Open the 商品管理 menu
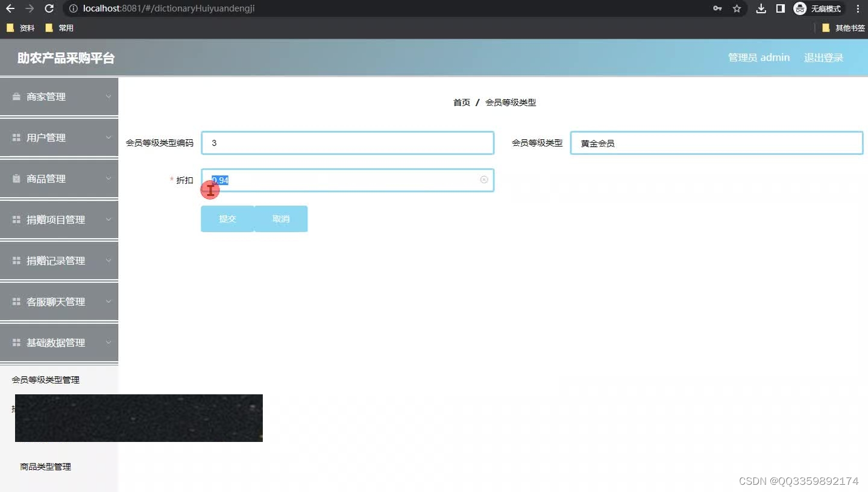868x492 pixels. pyautogui.click(x=59, y=178)
